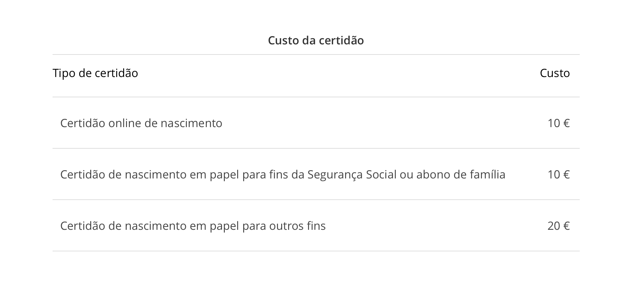The height and width of the screenshot is (284, 644).
Task: Click the table title Custo da certidão
Action: coord(316,41)
